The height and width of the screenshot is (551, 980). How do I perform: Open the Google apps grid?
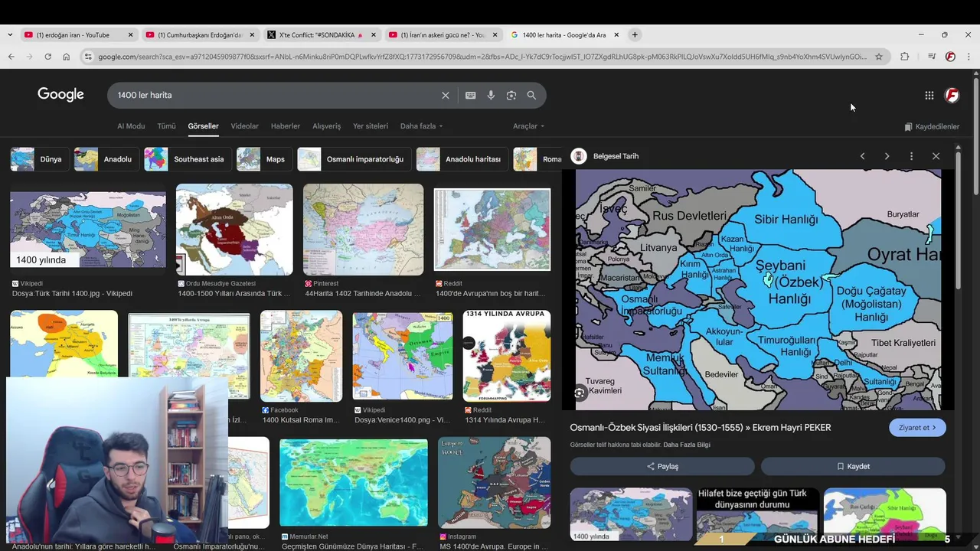929,96
